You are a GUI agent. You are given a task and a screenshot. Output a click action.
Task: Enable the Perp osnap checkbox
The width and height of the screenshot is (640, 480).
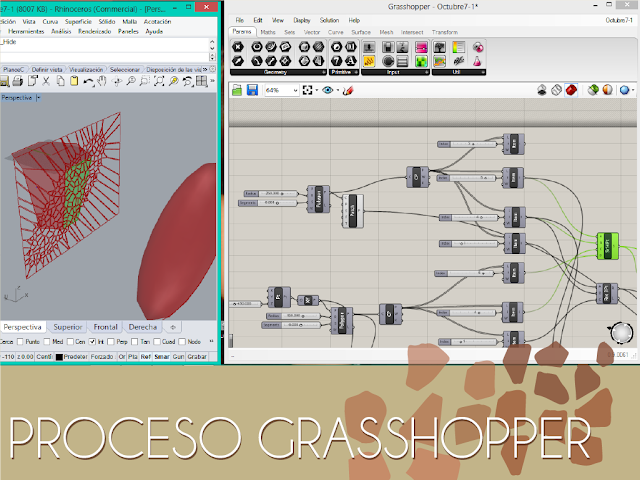(111, 342)
